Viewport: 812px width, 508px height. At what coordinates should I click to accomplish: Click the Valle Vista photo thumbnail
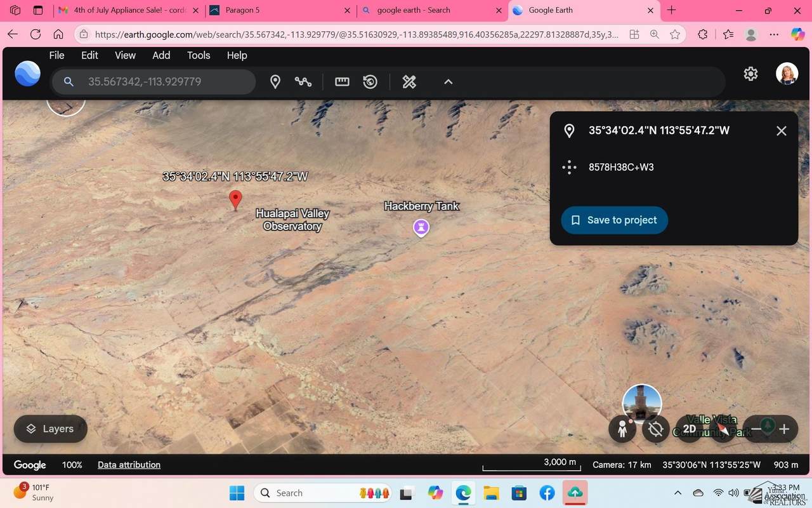coord(642,404)
